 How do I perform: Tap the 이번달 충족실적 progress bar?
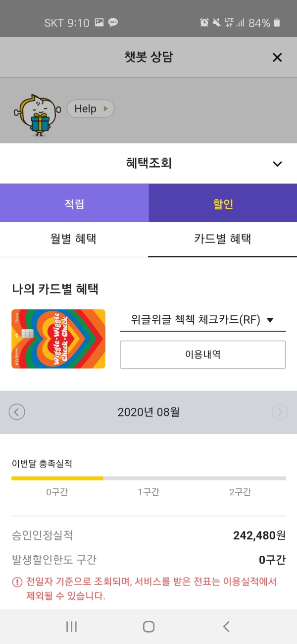tap(148, 479)
